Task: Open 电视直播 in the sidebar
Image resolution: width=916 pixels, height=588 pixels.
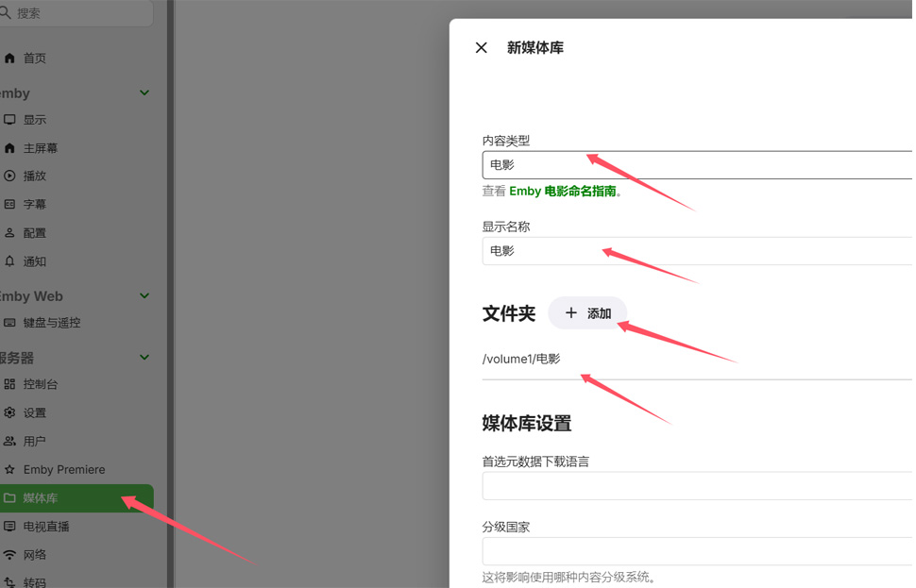Action: 46,527
